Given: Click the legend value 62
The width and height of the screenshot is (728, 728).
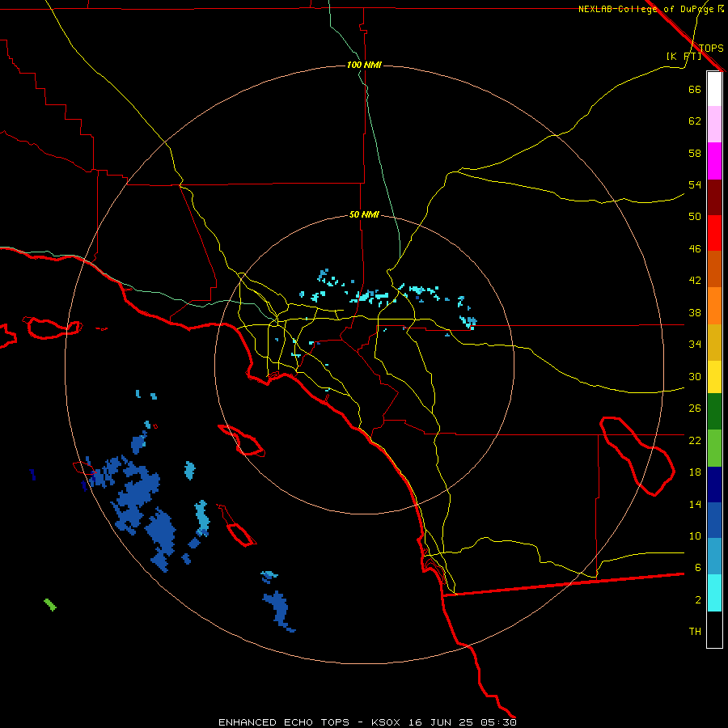Looking at the screenshot, I should click(x=695, y=121).
